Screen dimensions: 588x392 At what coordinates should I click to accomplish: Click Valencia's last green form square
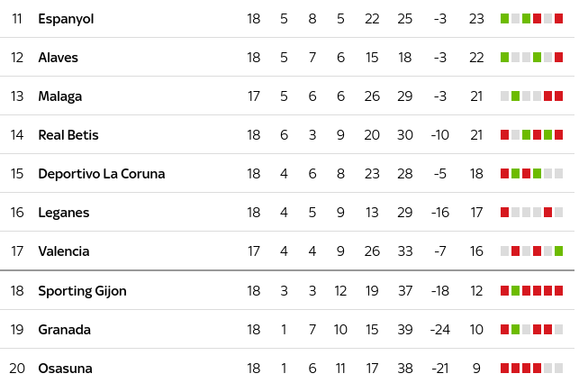tap(559, 251)
